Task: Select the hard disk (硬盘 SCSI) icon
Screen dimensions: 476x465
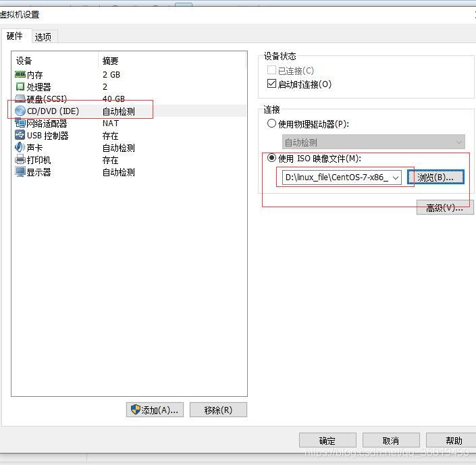Action: click(x=20, y=99)
